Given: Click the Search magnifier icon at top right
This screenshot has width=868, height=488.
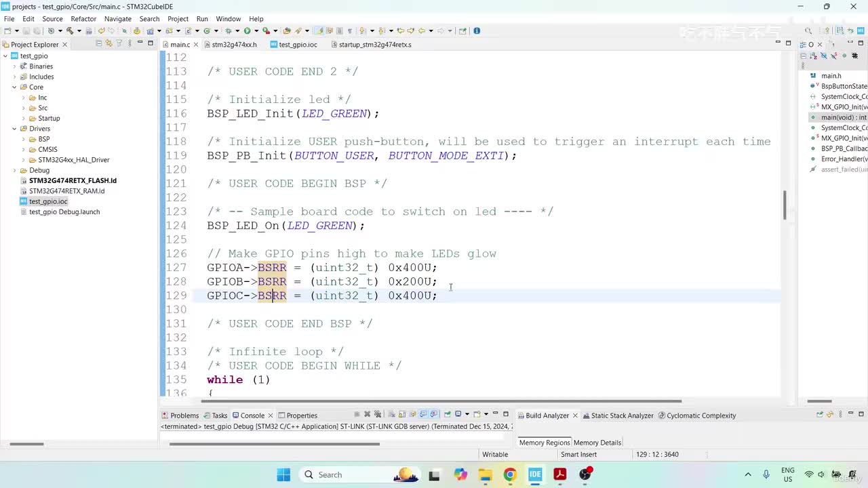Looking at the screenshot, I should [808, 30].
